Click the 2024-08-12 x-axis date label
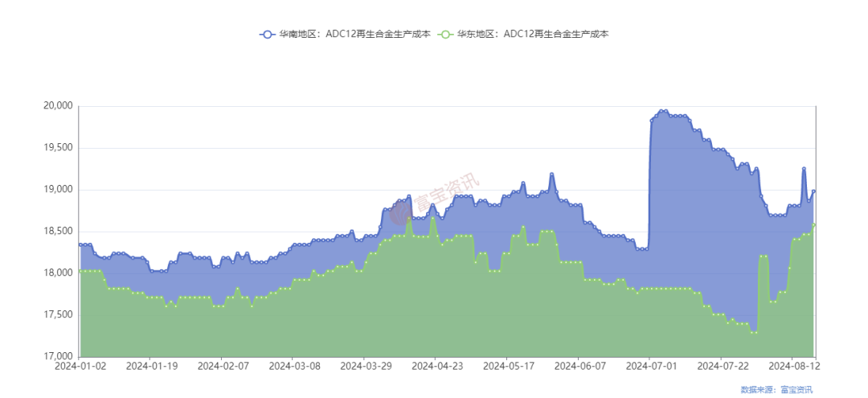868x398 pixels. coord(791,366)
